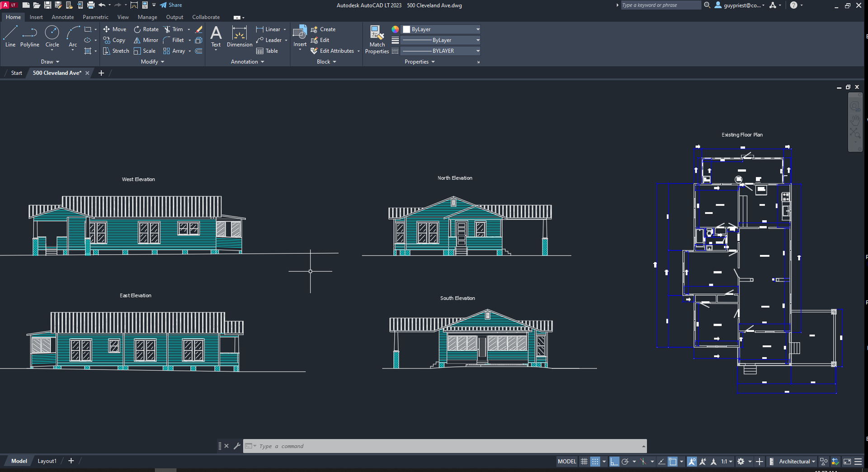This screenshot has height=472, width=868.
Task: Toggle drawing grid display in status bar
Action: [x=584, y=462]
